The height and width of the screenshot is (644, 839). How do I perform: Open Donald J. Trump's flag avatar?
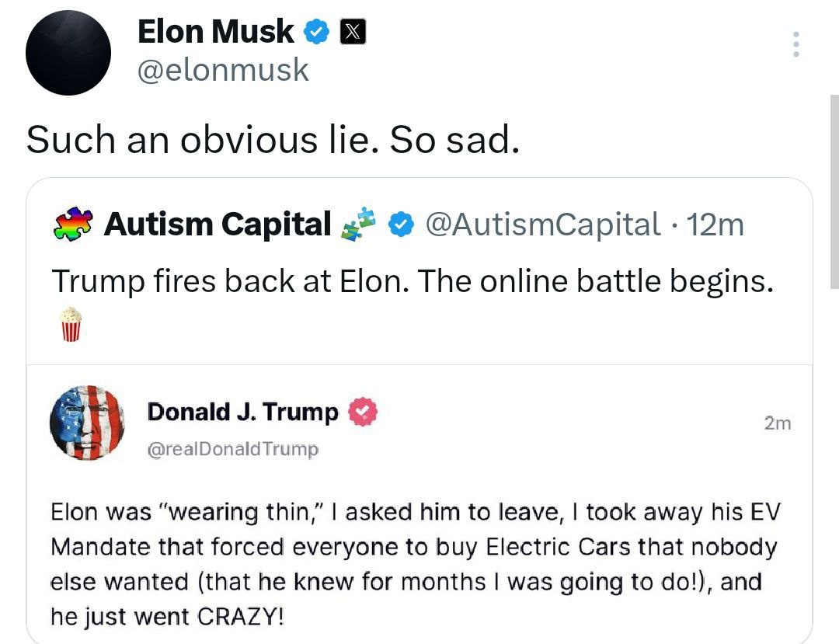tap(86, 423)
